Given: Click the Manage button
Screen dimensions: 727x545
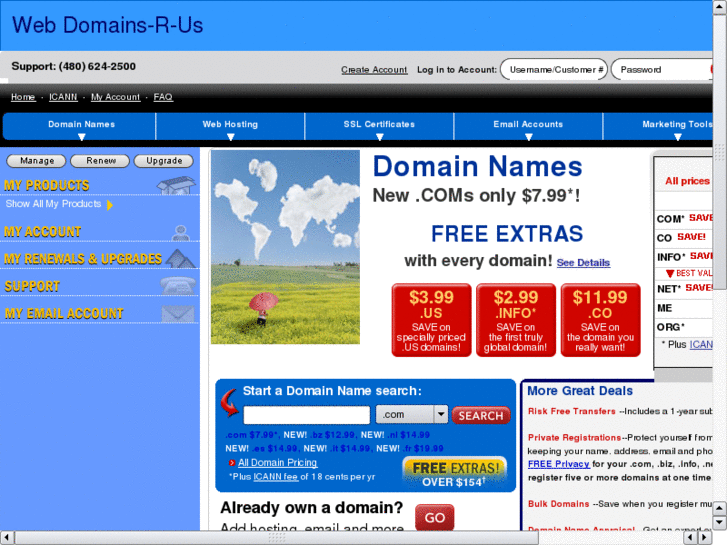Looking at the screenshot, I should click(37, 161).
